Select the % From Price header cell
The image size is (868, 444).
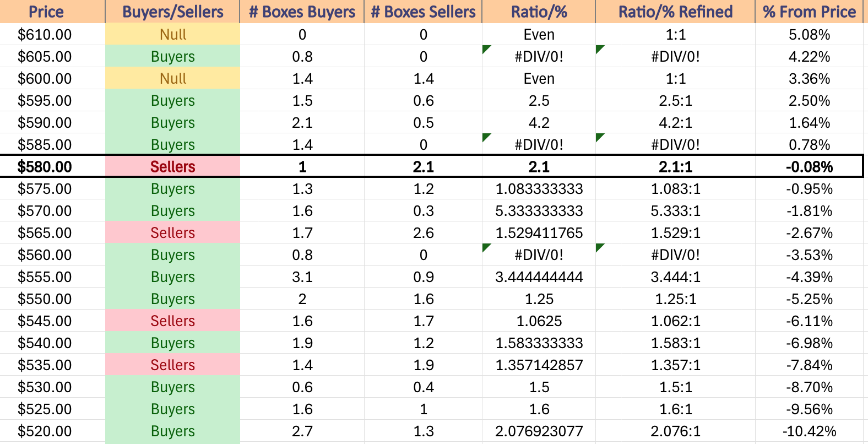pos(809,12)
